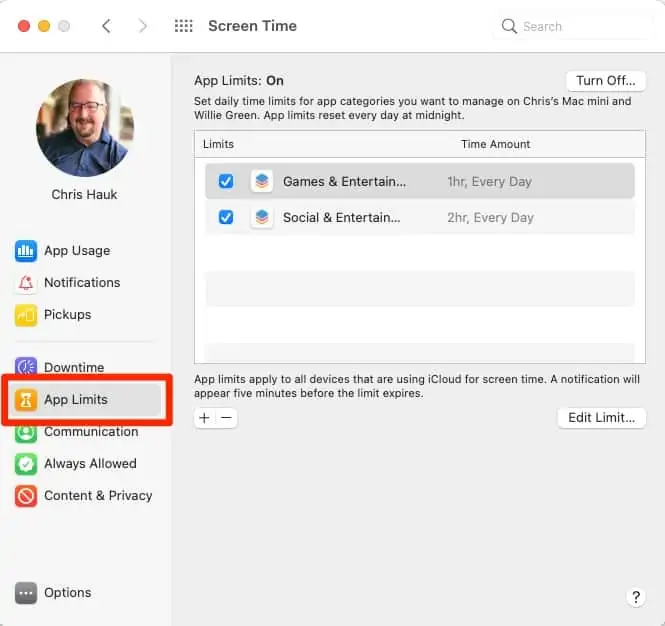
Task: Remove the limit with the minus button
Action: pyautogui.click(x=226, y=418)
